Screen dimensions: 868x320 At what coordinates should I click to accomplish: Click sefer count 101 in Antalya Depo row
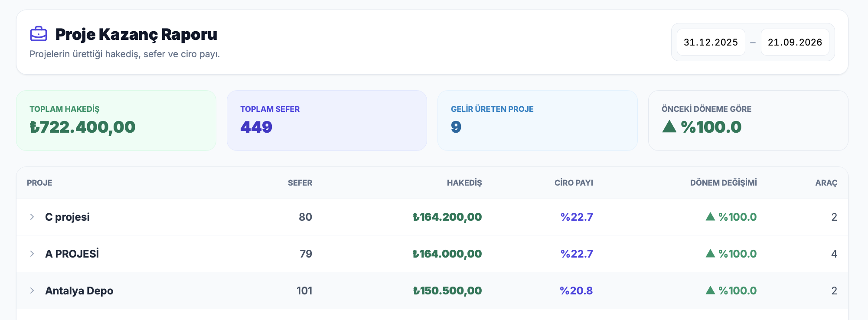304,291
